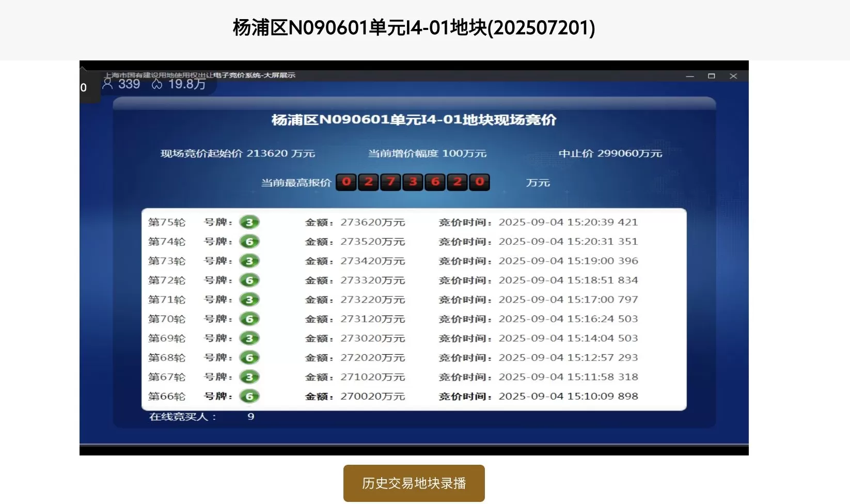This screenshot has width=850, height=504.
Task: Click the LED digit 7 in the bid display
Action: [390, 182]
